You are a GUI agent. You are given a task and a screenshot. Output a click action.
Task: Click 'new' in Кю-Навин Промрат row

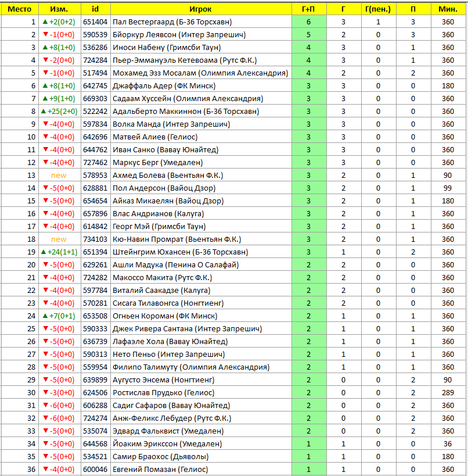tap(59, 239)
